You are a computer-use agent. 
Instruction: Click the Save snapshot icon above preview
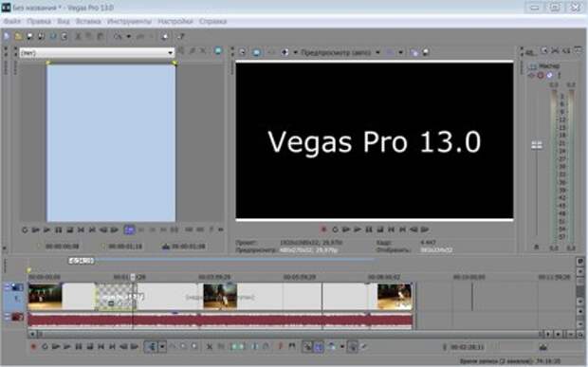tap(426, 52)
